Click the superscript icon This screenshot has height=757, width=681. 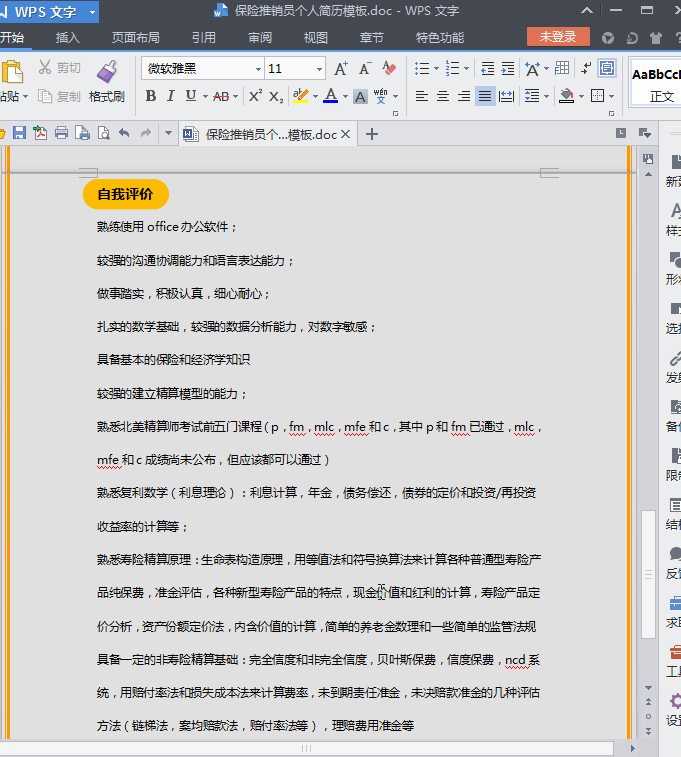[x=255, y=96]
